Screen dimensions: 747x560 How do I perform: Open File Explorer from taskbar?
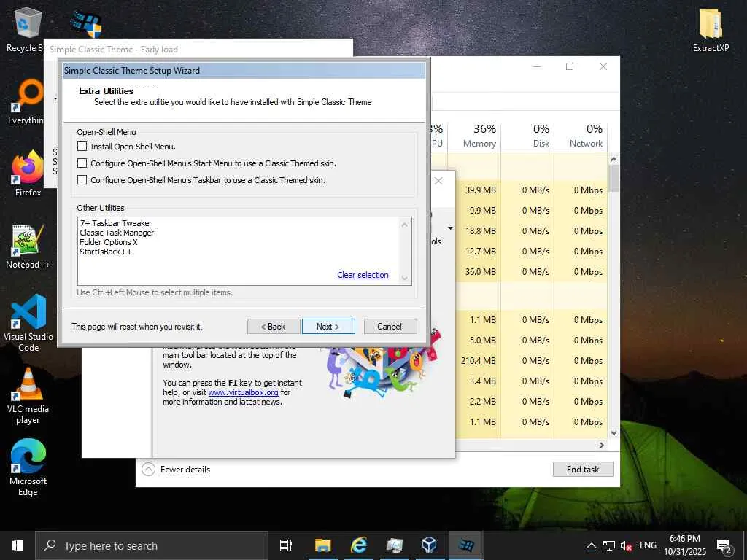coord(323,545)
